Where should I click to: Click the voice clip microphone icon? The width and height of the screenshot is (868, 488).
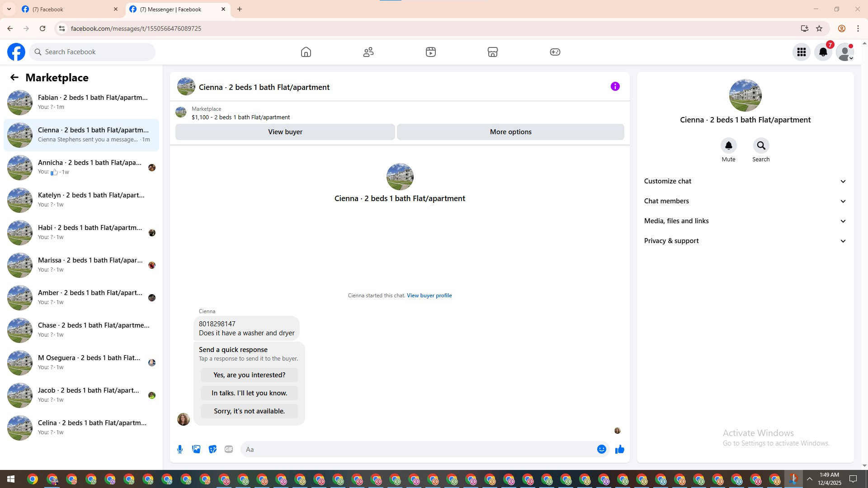tap(180, 449)
